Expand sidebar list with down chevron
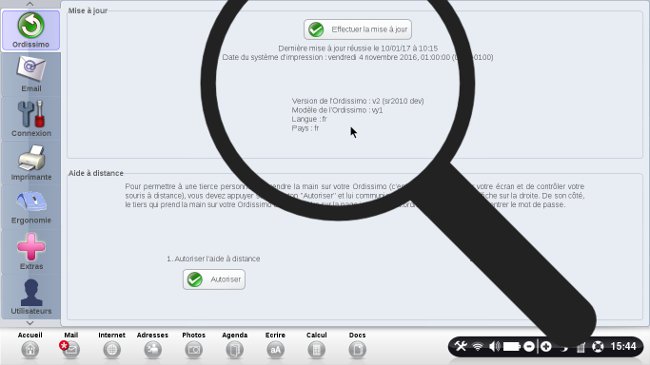 tap(30, 323)
